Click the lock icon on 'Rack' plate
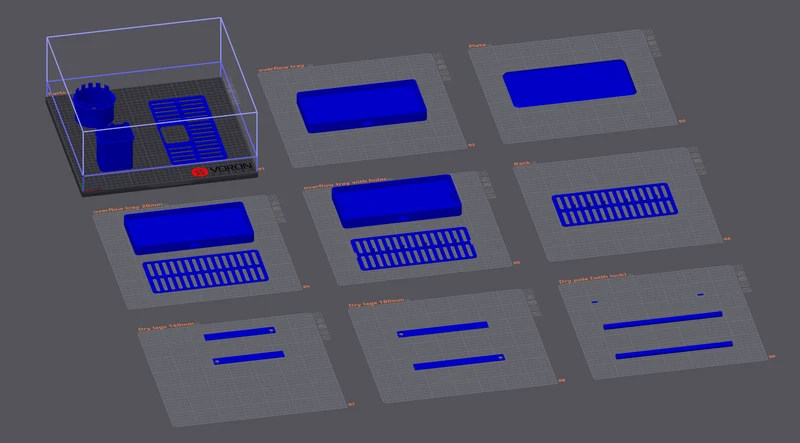The image size is (800, 443). (x=700, y=164)
